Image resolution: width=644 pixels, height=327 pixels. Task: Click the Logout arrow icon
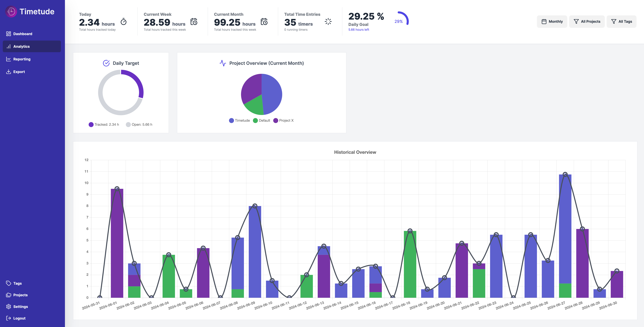(x=8, y=318)
